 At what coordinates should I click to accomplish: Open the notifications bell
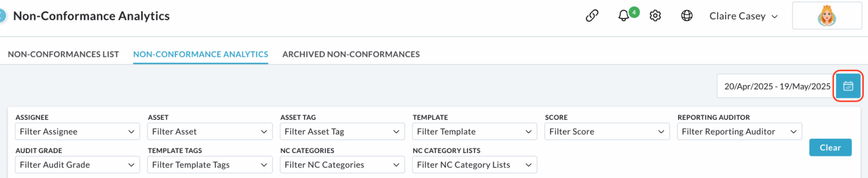click(x=624, y=16)
